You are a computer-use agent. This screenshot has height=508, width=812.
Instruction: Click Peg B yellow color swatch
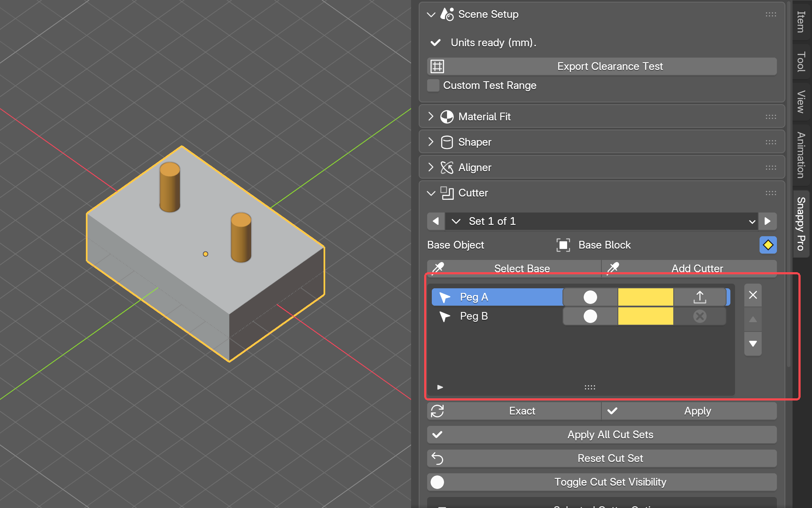[645, 316]
